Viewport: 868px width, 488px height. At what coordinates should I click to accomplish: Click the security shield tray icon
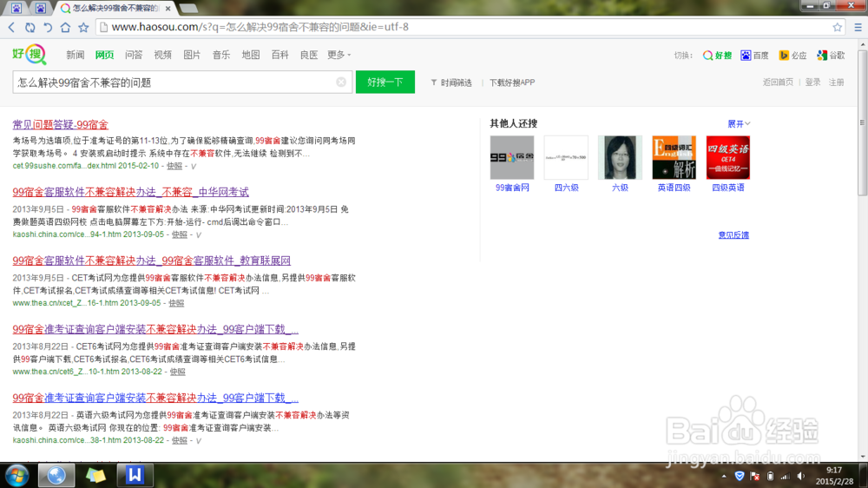[739, 476]
